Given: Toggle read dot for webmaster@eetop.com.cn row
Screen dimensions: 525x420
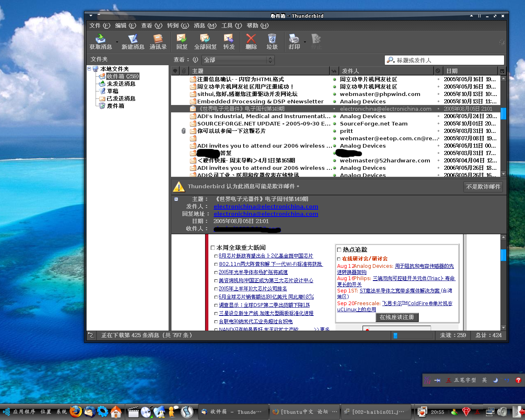Looking at the screenshot, I should tap(335, 138).
